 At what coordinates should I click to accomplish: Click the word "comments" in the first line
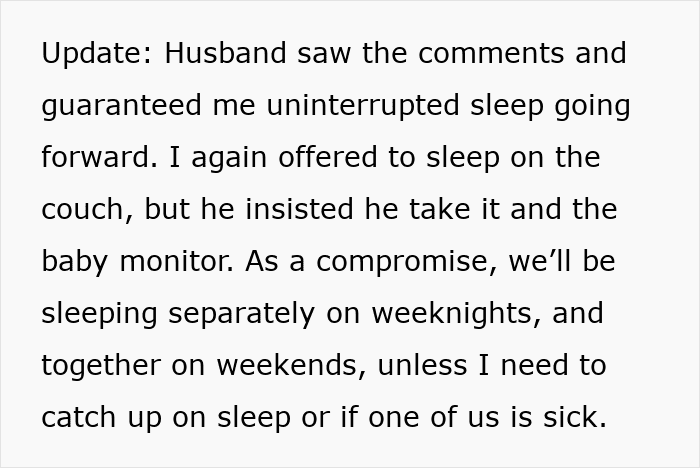[492, 54]
